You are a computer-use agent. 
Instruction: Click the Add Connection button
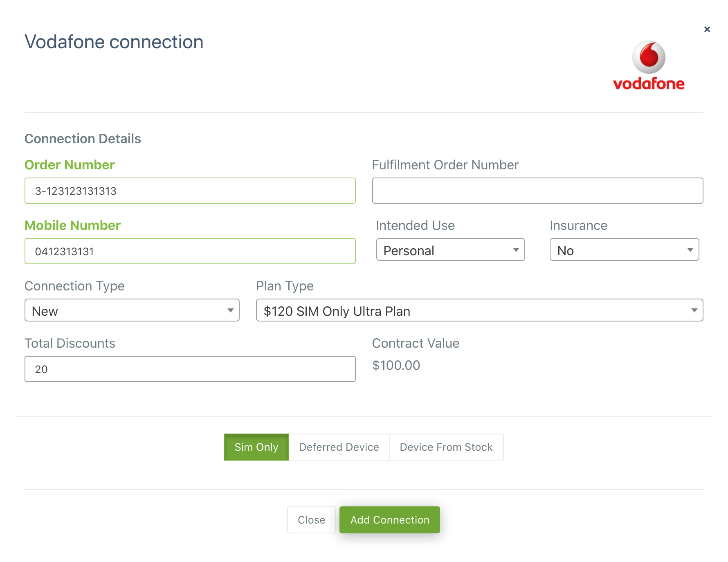[x=390, y=520]
